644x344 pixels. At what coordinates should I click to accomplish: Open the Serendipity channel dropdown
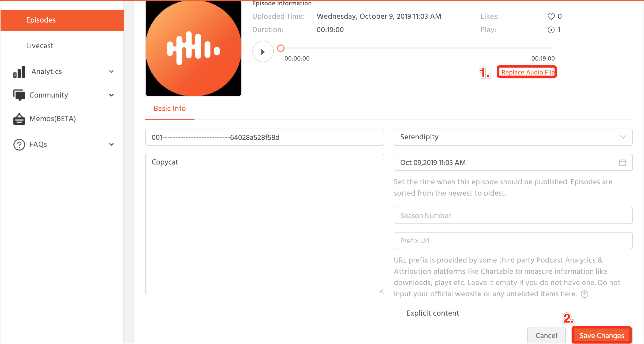(513, 137)
